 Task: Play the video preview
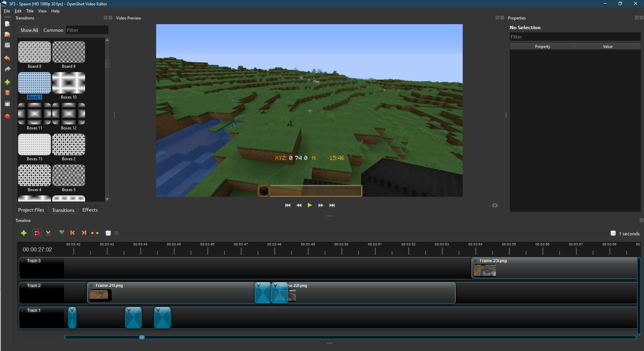point(309,205)
